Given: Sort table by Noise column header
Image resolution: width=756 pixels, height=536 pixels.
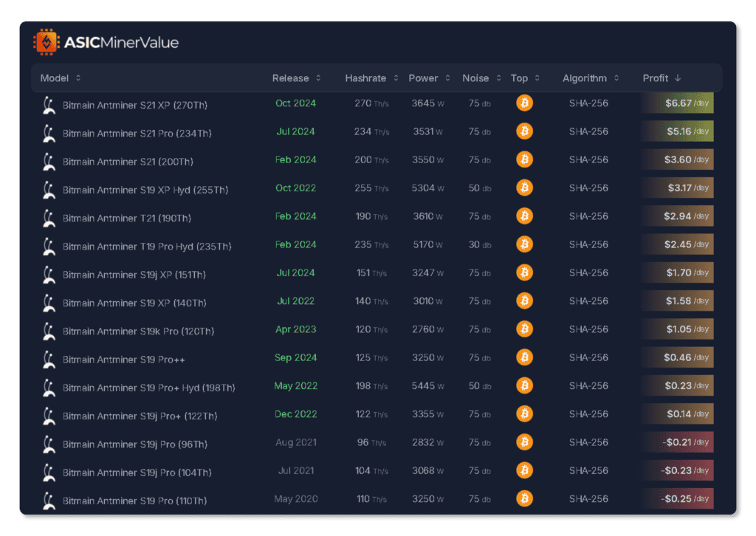Looking at the screenshot, I should pos(481,78).
